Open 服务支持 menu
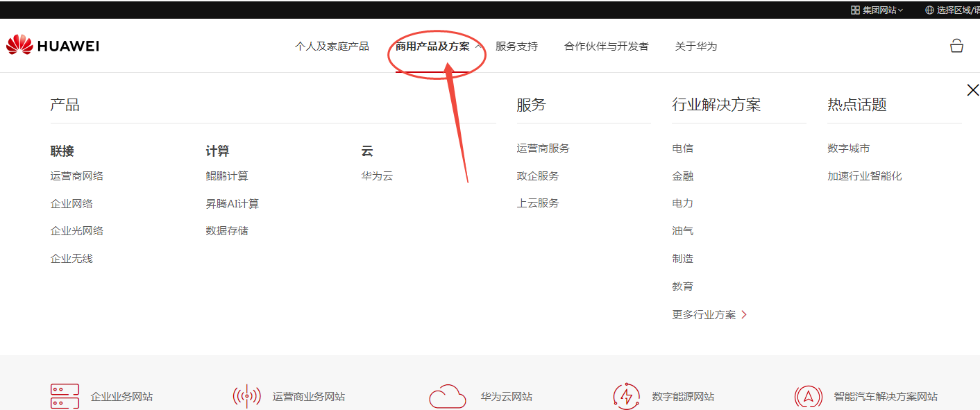980x410 pixels. (x=516, y=46)
